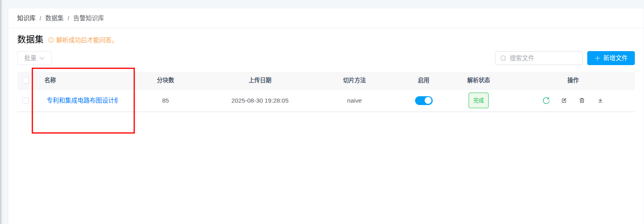
Task: Tick the select-all checkbox in table header
Action: [26, 80]
